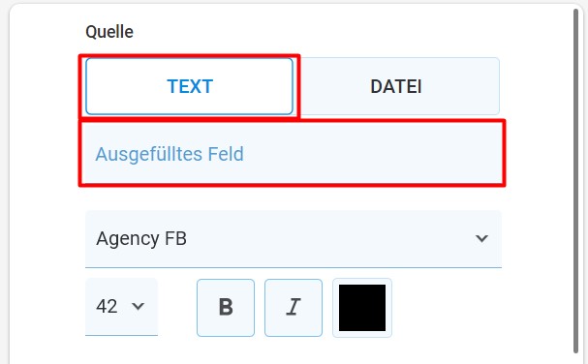Open the black text color picker

[362, 308]
